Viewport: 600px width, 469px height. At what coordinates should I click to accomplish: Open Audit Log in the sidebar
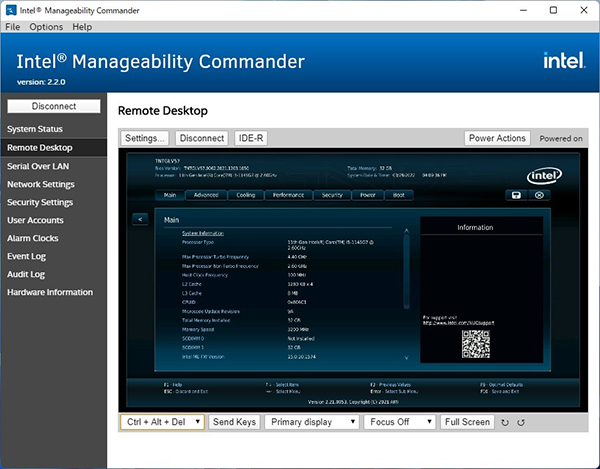pos(54,274)
